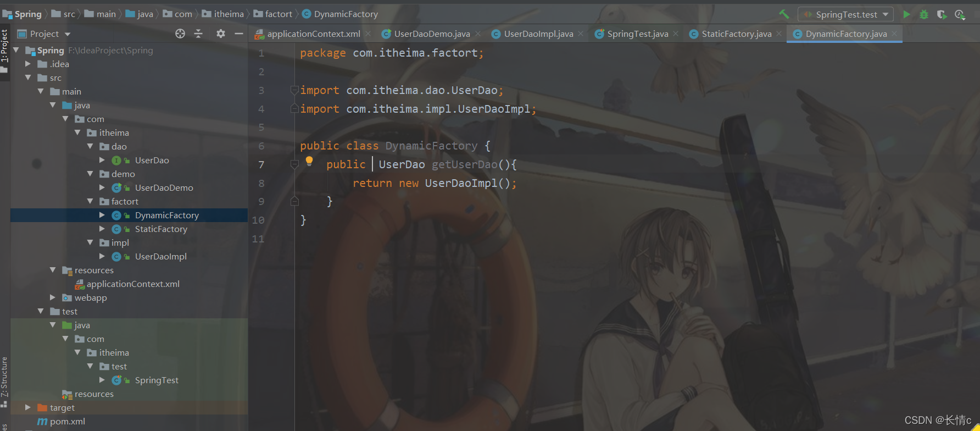Click the pom.xml Maven file icon
Image resolution: width=980 pixels, height=431 pixels.
pos(42,422)
